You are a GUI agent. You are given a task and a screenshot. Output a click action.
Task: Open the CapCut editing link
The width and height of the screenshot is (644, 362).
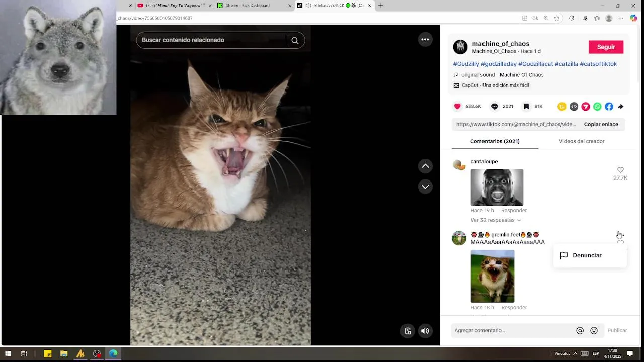tap(495, 85)
